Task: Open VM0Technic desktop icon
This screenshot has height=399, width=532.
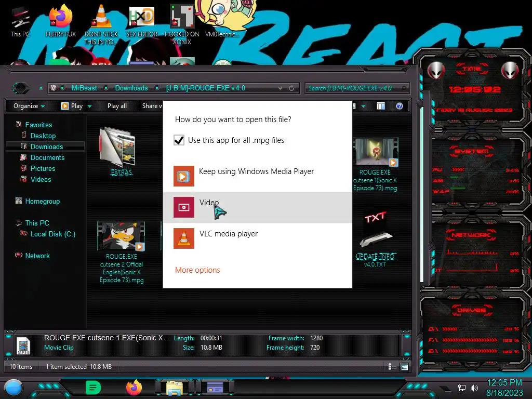Action: pyautogui.click(x=222, y=20)
